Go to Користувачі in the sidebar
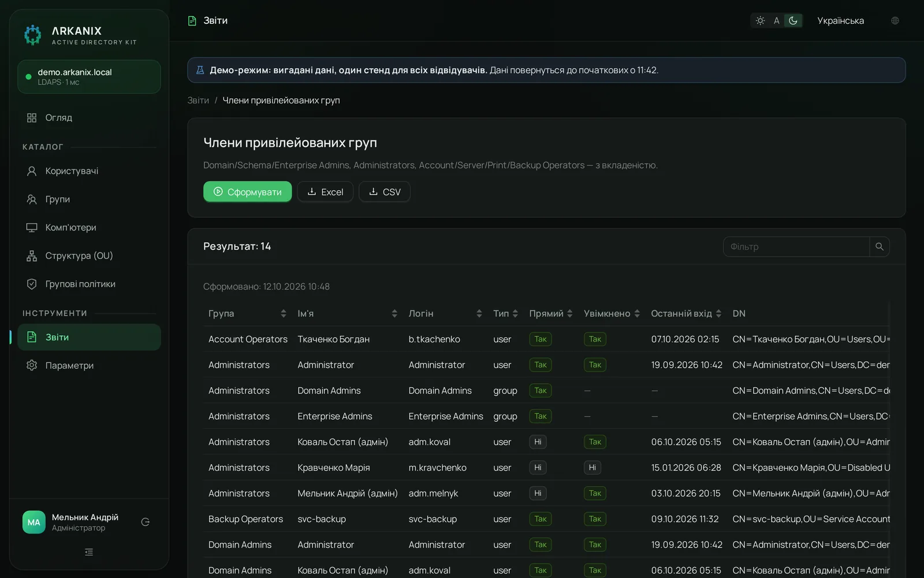924x578 pixels. (x=89, y=171)
